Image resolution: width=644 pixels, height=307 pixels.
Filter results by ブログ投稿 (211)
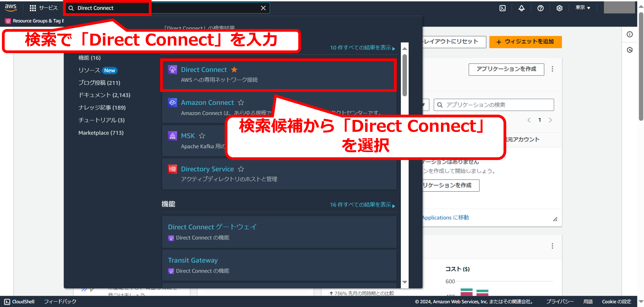click(99, 83)
